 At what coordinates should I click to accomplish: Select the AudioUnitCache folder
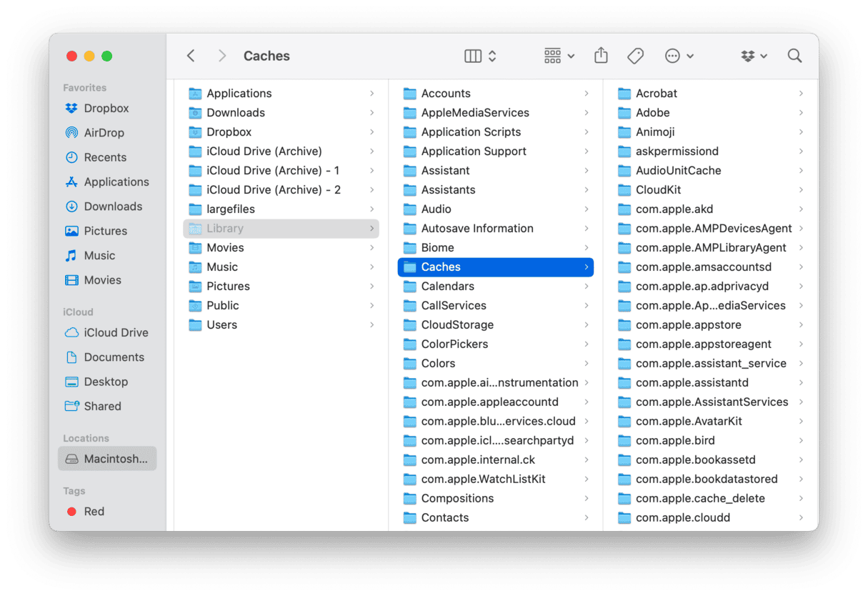tap(710, 171)
